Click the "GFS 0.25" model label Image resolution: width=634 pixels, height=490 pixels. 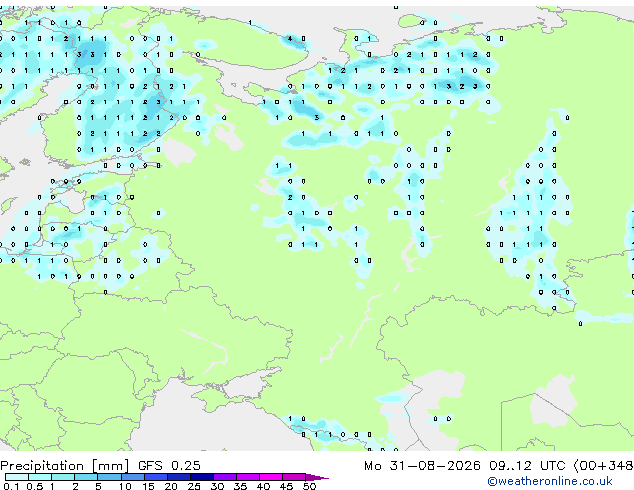pyautogui.click(x=169, y=465)
